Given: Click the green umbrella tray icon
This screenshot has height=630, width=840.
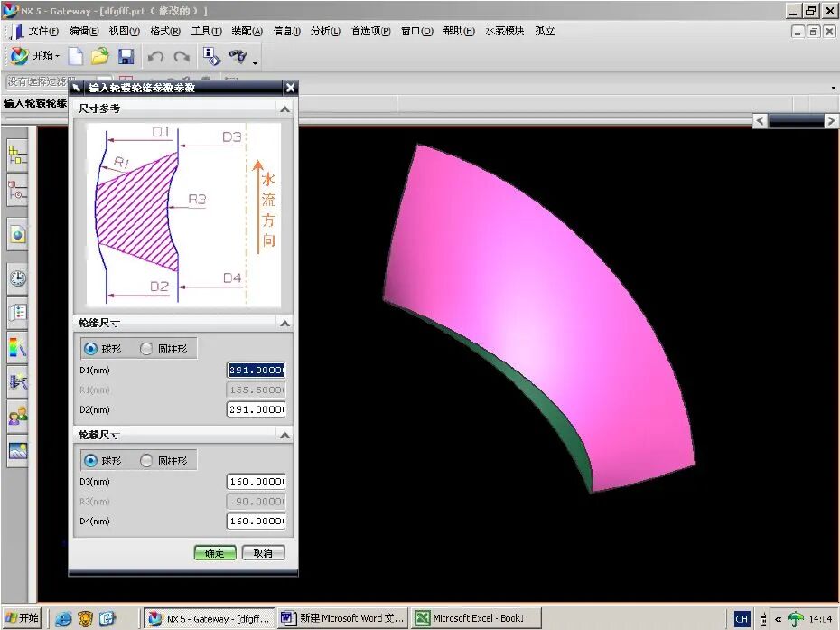Looking at the screenshot, I should [x=796, y=619].
